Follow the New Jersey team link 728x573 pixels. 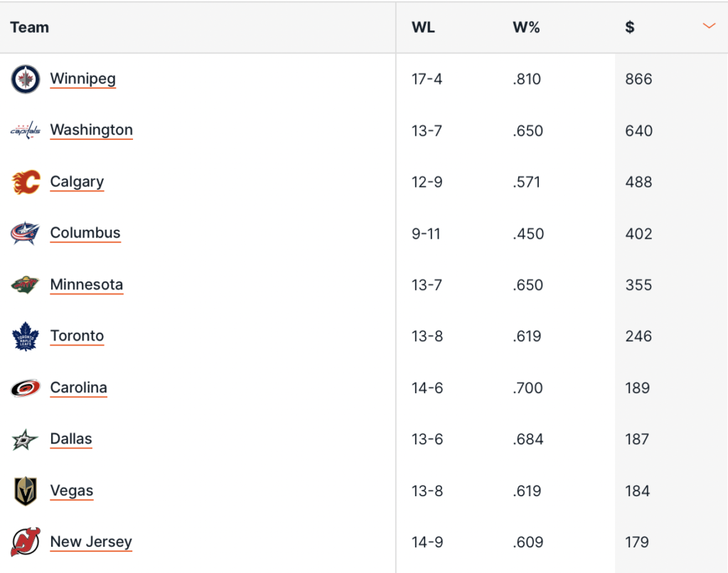tap(91, 542)
